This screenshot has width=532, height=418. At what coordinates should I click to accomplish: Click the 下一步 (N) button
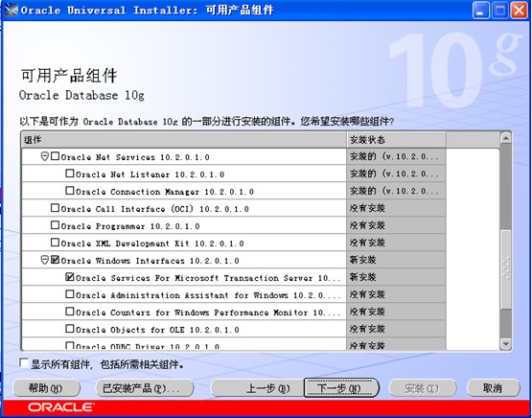coord(341,388)
